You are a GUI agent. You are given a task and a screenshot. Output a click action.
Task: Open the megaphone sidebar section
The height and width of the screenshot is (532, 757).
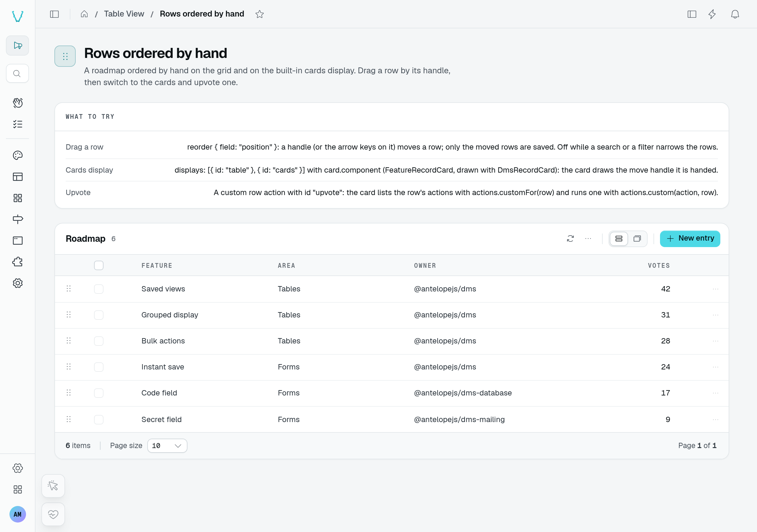click(x=17, y=46)
